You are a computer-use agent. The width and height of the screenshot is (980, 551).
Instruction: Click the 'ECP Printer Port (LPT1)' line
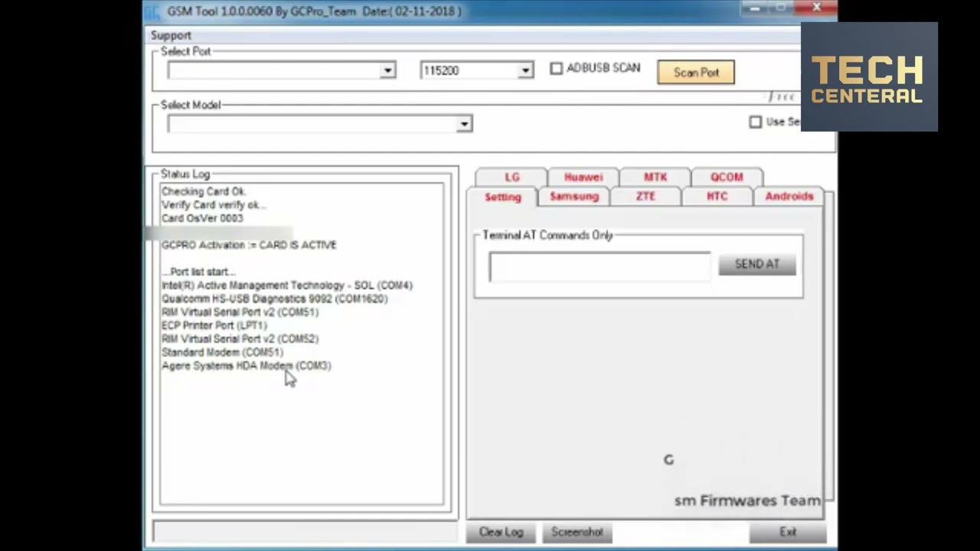click(214, 325)
